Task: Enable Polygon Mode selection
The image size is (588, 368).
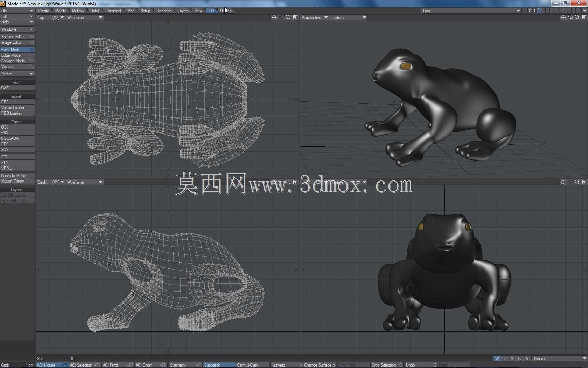Action: click(x=17, y=61)
